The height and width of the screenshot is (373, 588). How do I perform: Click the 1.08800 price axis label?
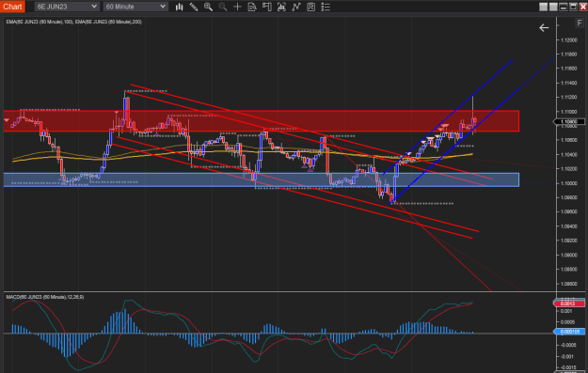coord(569,269)
